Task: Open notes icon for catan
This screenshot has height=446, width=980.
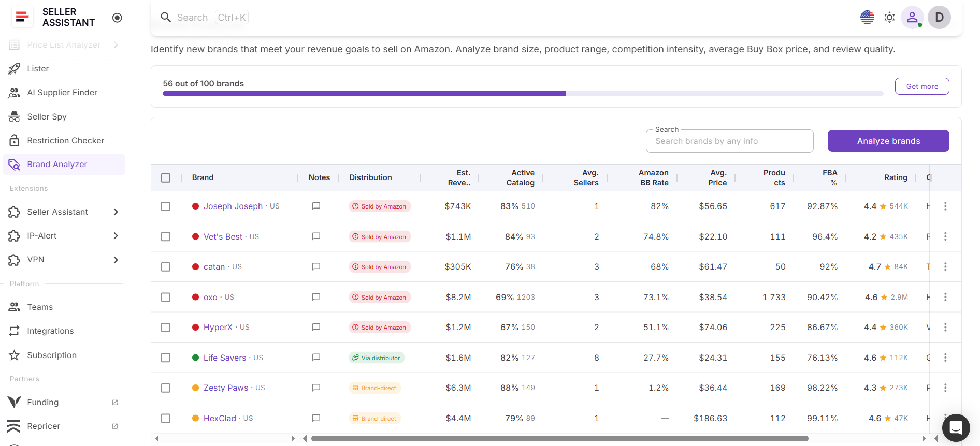Action: point(316,266)
